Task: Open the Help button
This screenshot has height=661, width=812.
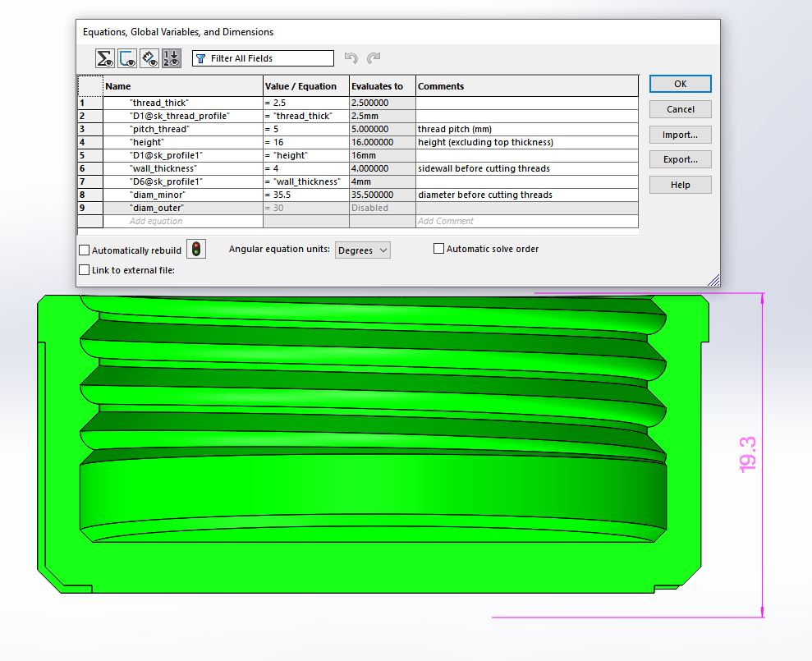Action: point(681,185)
